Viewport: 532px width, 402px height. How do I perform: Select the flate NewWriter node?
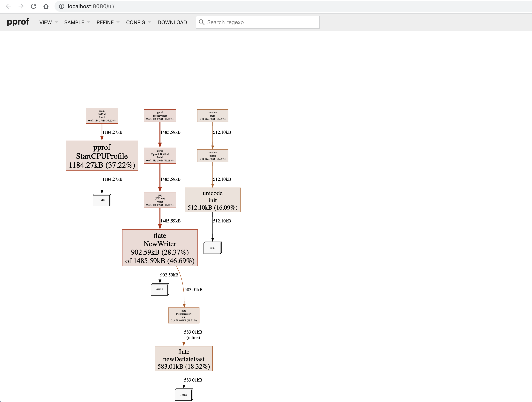click(160, 248)
